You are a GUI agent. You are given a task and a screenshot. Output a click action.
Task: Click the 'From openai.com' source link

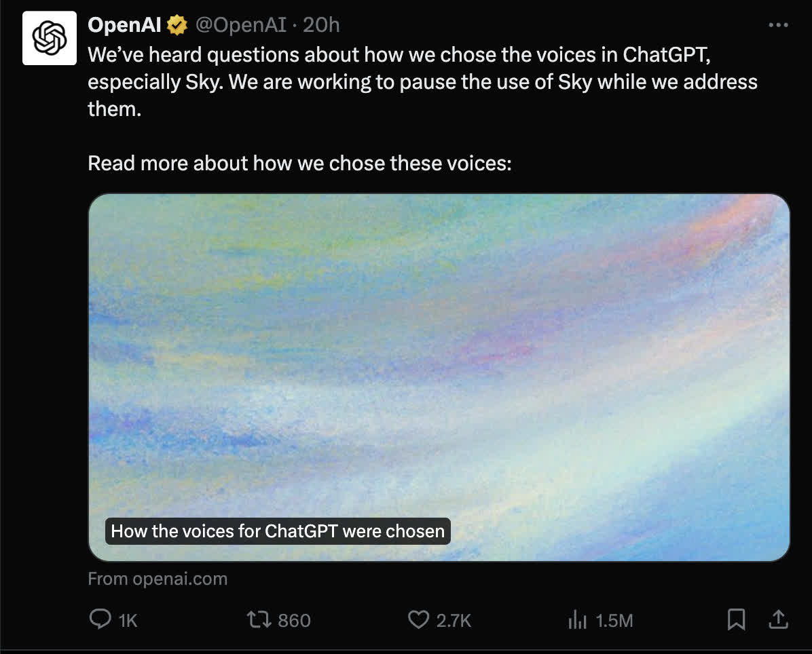[x=158, y=579]
